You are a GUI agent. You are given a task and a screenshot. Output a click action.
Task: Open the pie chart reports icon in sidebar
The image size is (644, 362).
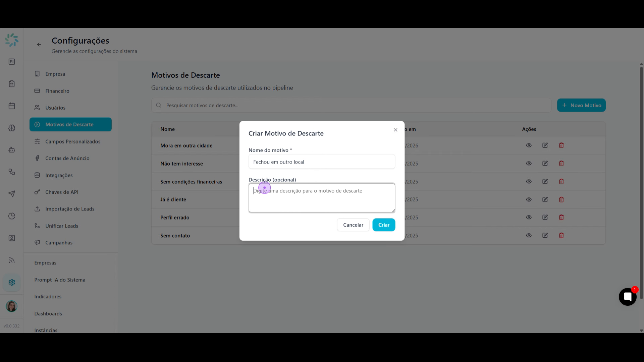[12, 216]
